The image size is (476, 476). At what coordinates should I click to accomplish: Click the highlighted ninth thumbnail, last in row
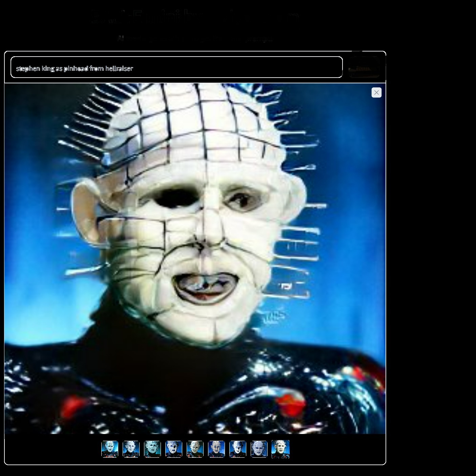281,449
